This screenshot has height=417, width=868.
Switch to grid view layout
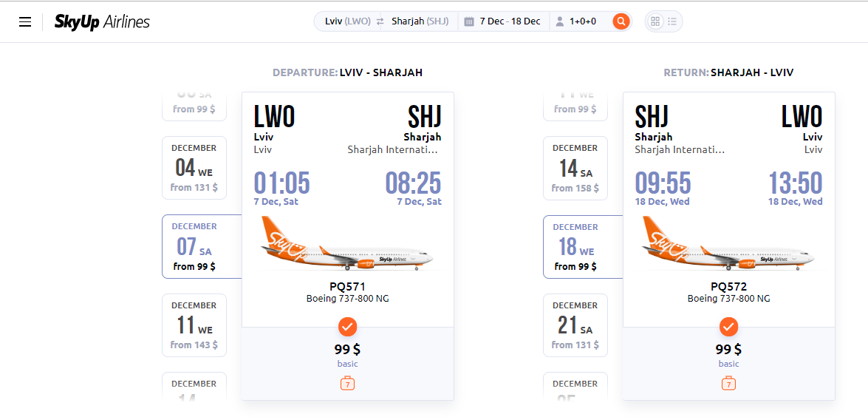(x=655, y=21)
